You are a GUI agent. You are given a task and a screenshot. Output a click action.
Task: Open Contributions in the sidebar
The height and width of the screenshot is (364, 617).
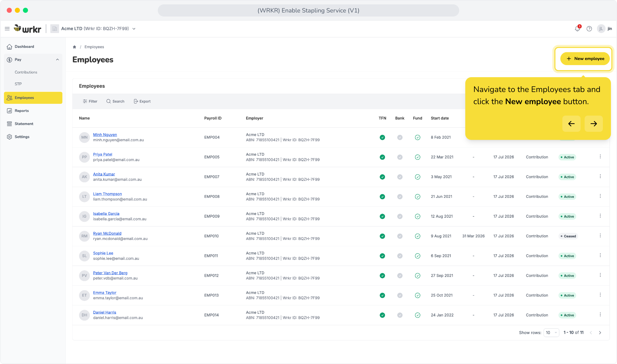point(26,72)
